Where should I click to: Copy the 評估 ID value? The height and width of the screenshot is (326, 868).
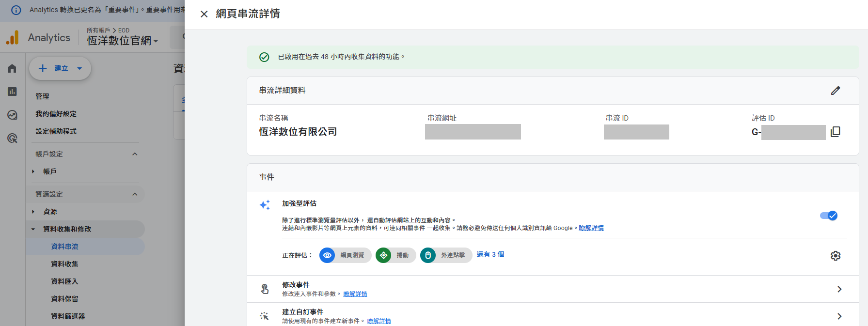pos(836,132)
